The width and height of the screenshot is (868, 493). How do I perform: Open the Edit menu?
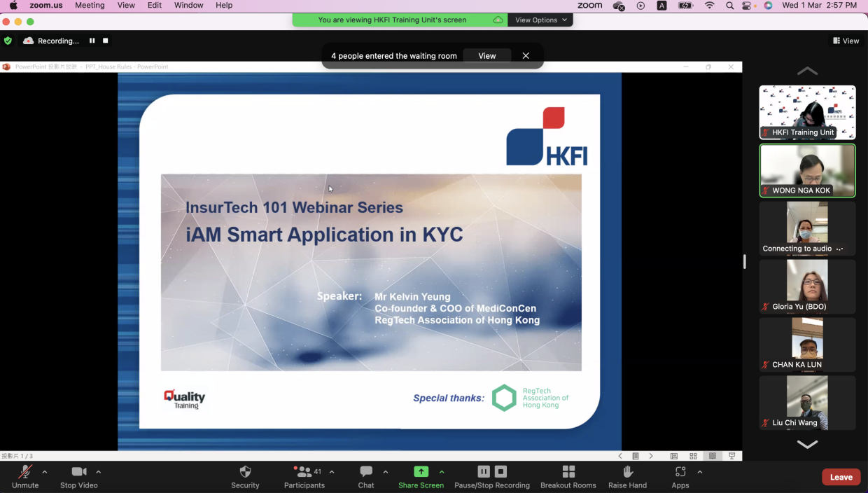[155, 6]
